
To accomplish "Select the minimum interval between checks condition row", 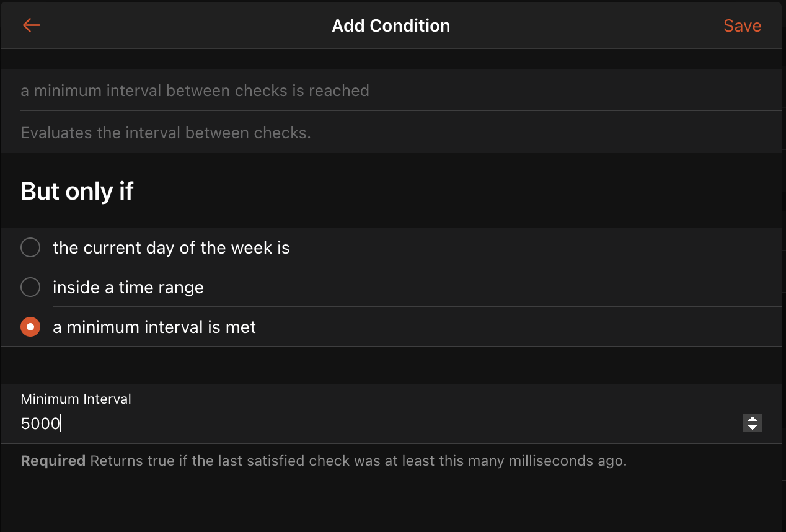I will click(195, 91).
